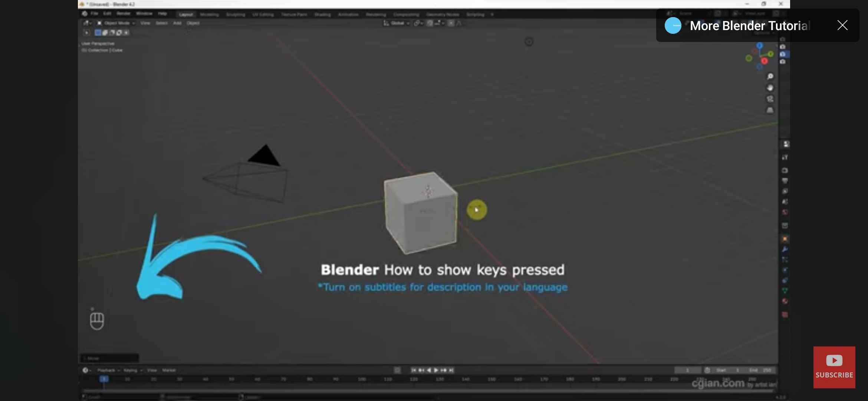Toggle snapping magnet in header

(430, 23)
